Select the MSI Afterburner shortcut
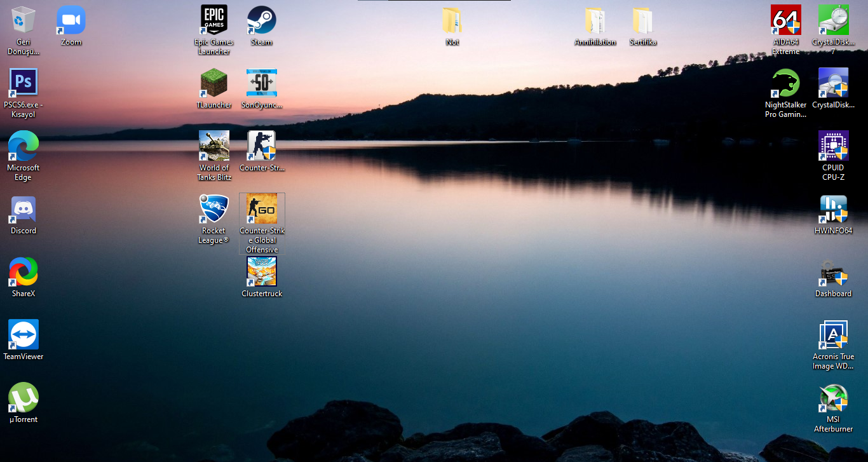Screen dimensions: 868x462 click(x=834, y=398)
